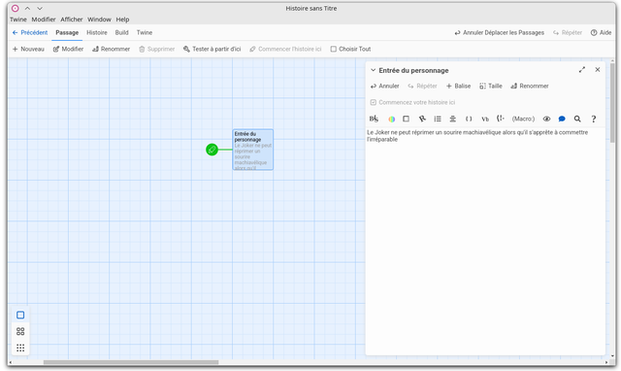The image size is (621, 371).
Task: Click the question mark help icon in editor
Action: click(x=593, y=119)
